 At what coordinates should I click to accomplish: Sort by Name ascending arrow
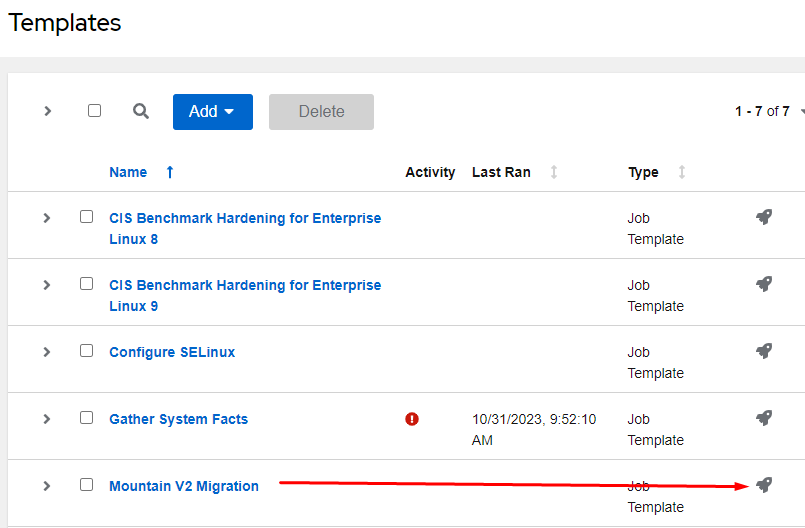170,172
